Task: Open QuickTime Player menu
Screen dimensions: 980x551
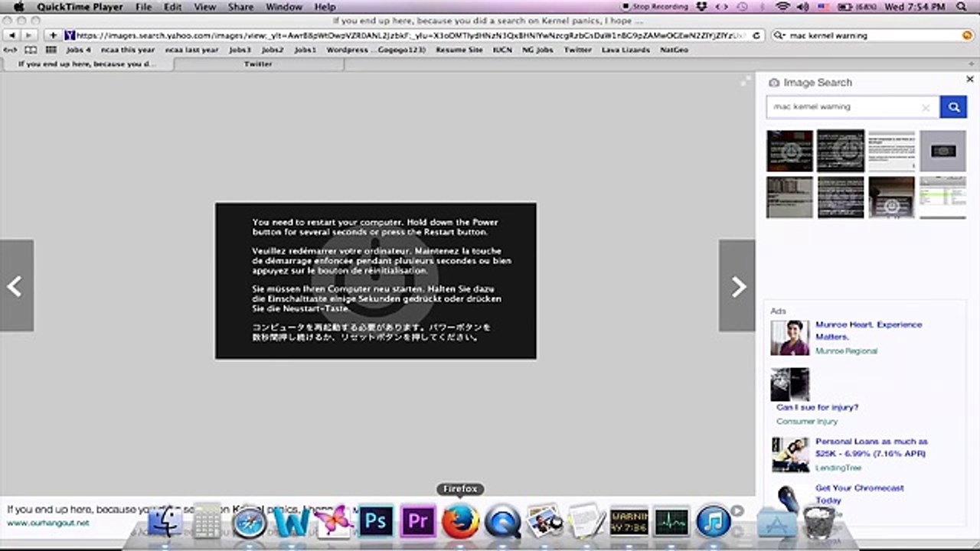Action: coord(80,7)
